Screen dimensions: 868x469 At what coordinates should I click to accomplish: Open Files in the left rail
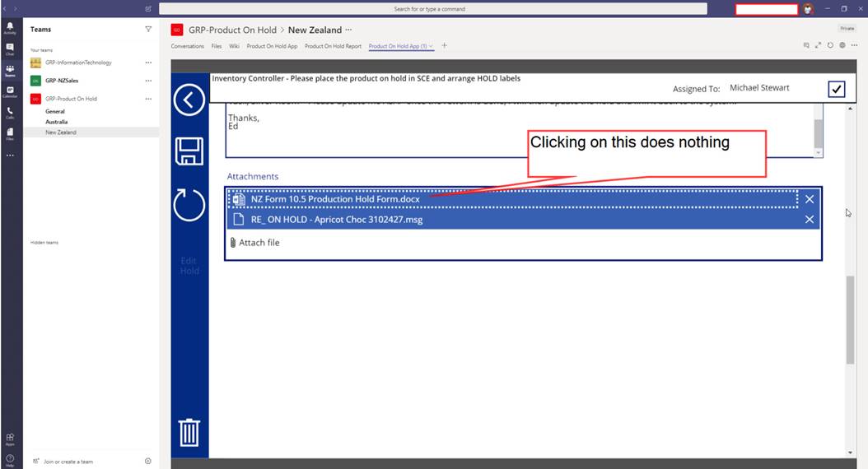[x=10, y=134]
